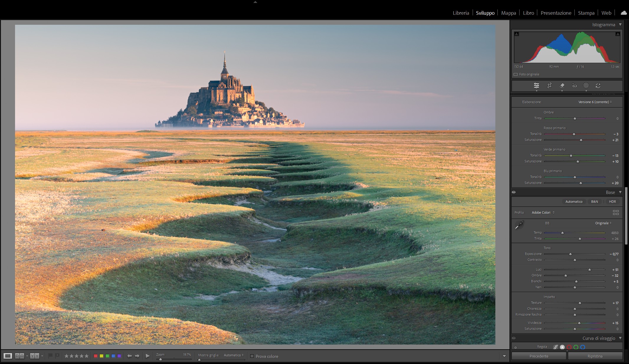This screenshot has height=364, width=629.
Task: Open the Masking tool
Action: pos(586,86)
